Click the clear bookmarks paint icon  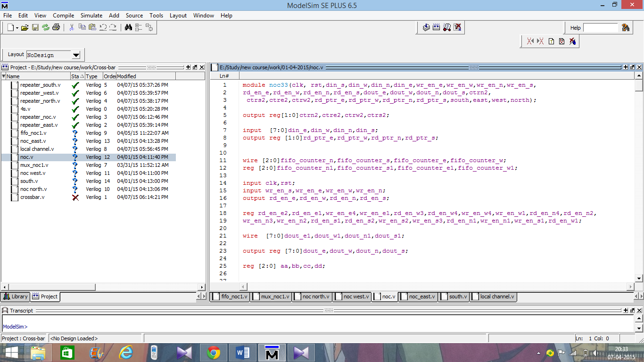click(x=572, y=41)
